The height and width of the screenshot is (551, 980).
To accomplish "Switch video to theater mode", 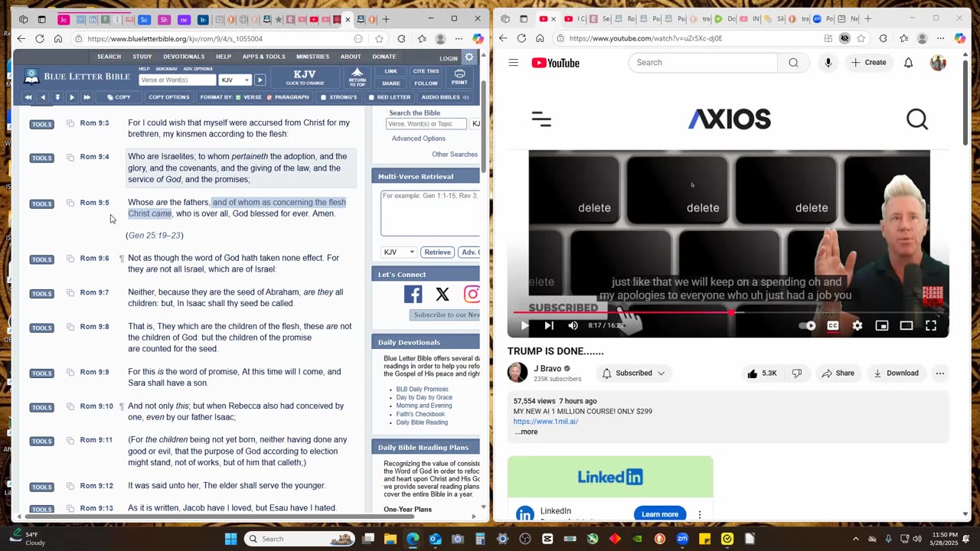I will [x=906, y=325].
